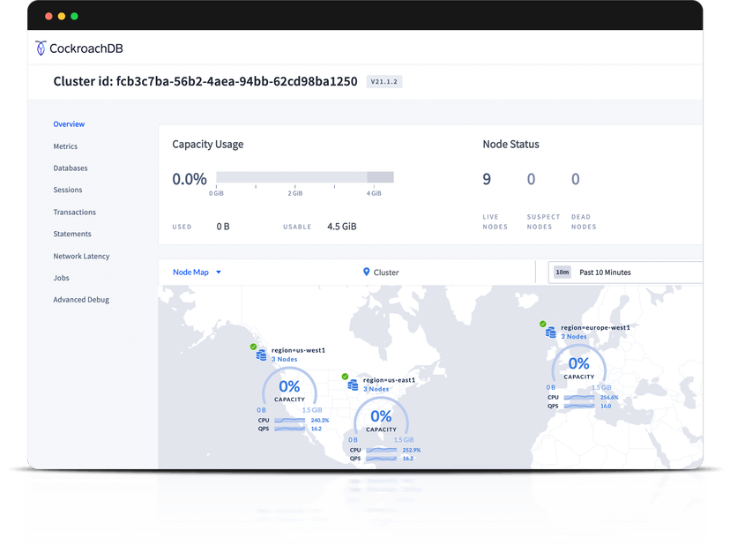Click the Live Nodes count showing 9
This screenshot has height=560, width=730.
(x=487, y=179)
